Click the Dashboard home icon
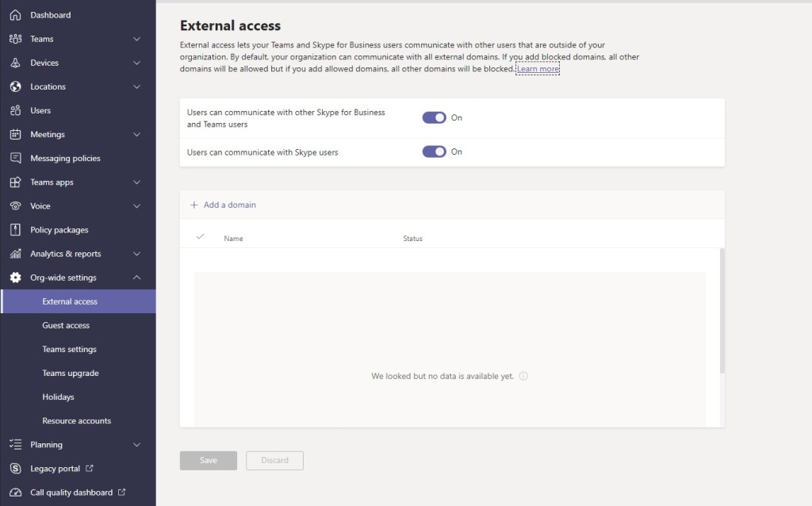The image size is (812, 506). click(15, 15)
